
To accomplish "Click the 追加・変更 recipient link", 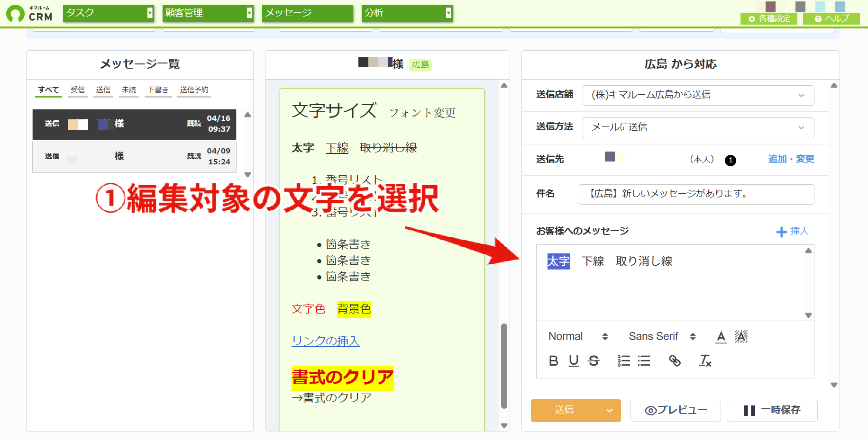I will tap(791, 159).
